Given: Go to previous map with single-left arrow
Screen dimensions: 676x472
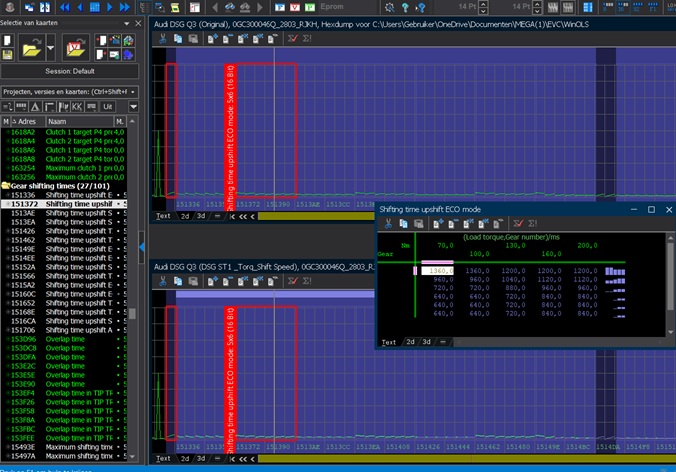Looking at the screenshot, I should pos(80,7).
